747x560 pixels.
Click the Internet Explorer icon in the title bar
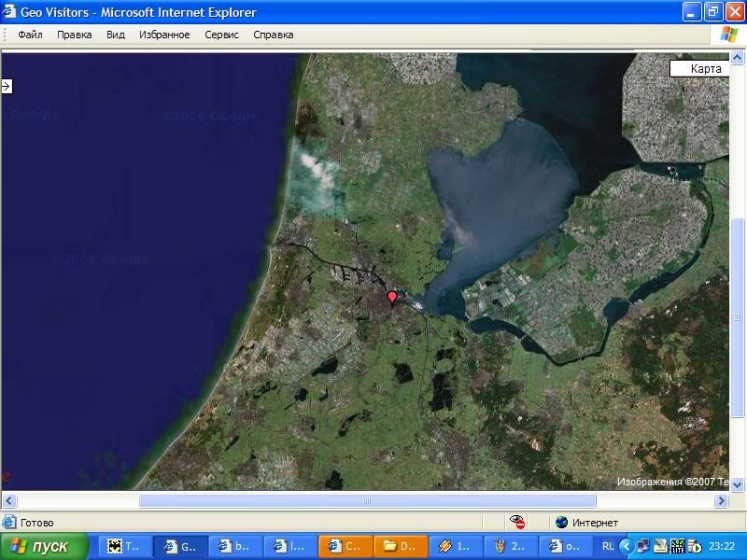[x=9, y=11]
